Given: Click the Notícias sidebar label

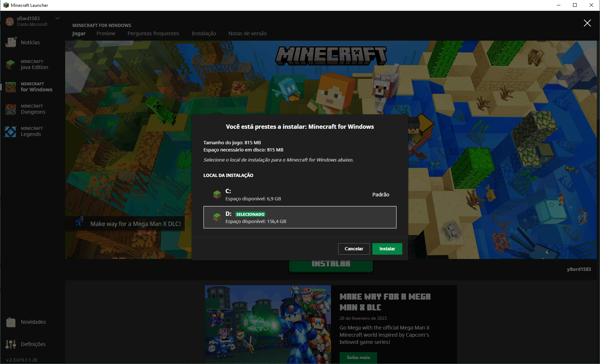Looking at the screenshot, I should [x=30, y=42].
